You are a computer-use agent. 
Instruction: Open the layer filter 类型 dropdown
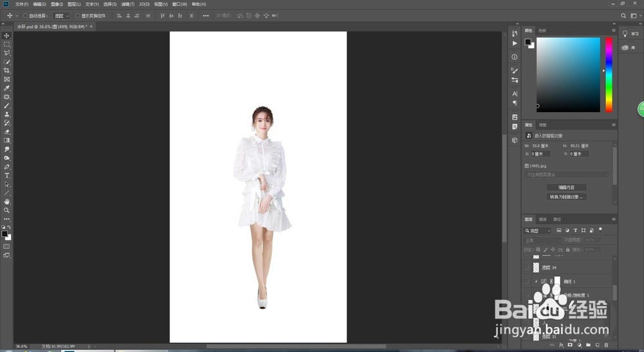tap(538, 231)
